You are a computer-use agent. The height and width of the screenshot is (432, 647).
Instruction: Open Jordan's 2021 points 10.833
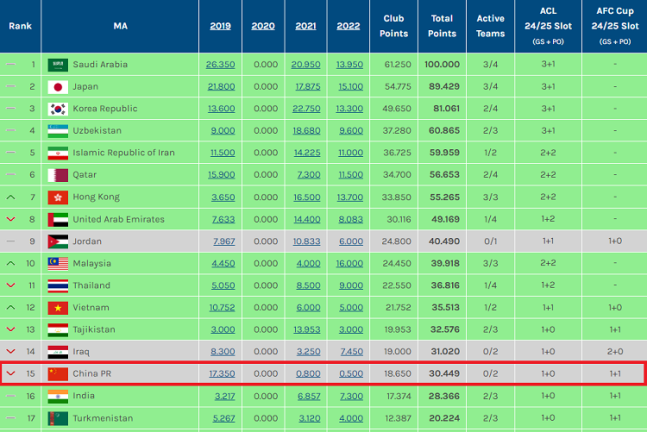click(x=307, y=241)
